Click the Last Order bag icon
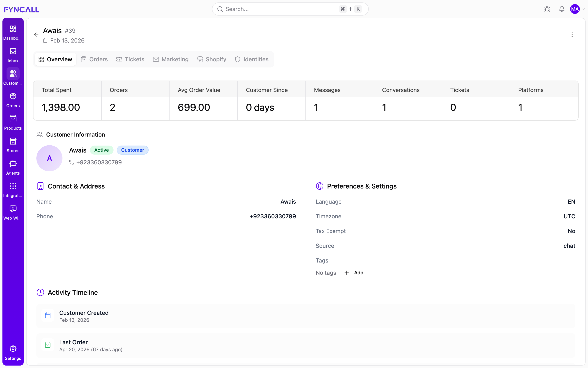 pyautogui.click(x=48, y=345)
